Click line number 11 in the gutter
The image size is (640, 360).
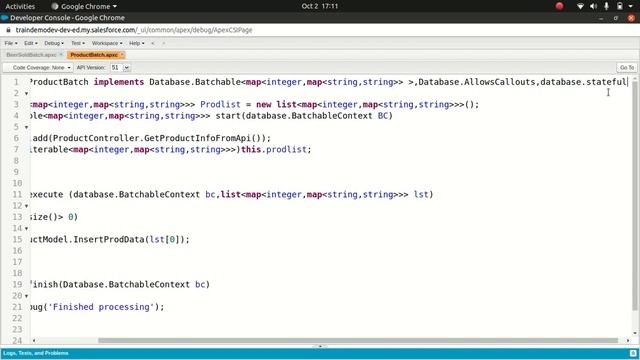tap(17, 194)
